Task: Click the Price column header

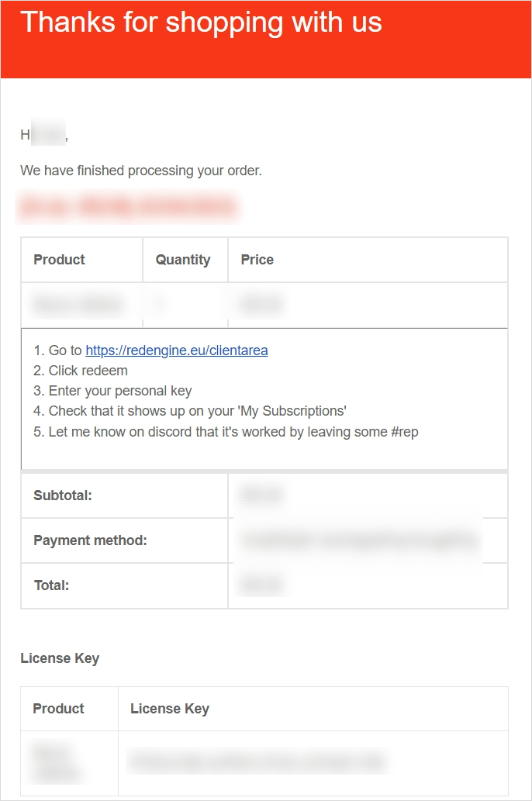Action: 257,260
